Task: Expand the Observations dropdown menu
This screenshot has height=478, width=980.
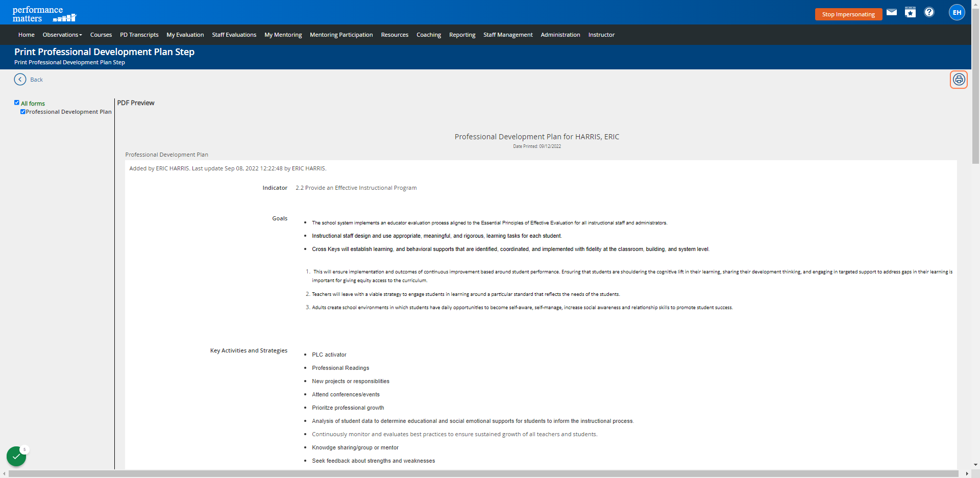Action: click(62, 35)
